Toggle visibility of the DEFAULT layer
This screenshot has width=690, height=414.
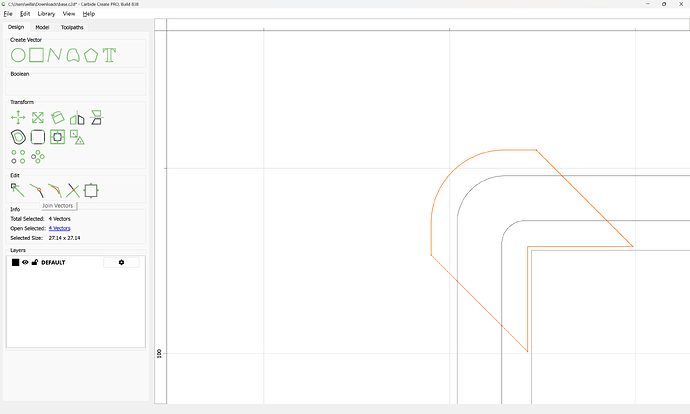point(25,262)
